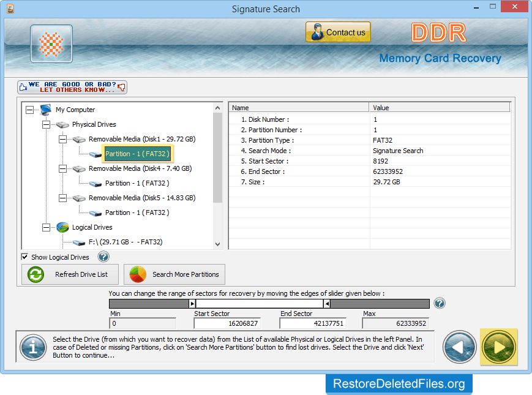The image size is (532, 395).
Task: Open the 'We are good or bad' feedback banner
Action: pyautogui.click(x=72, y=87)
